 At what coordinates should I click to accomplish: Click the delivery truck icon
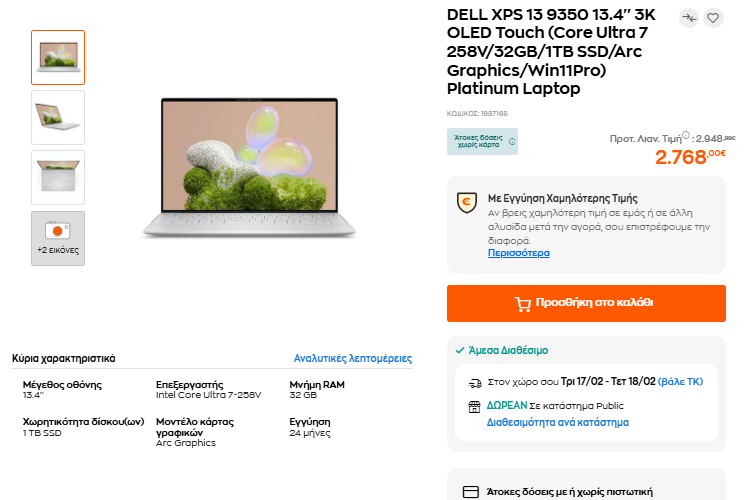coord(475,382)
